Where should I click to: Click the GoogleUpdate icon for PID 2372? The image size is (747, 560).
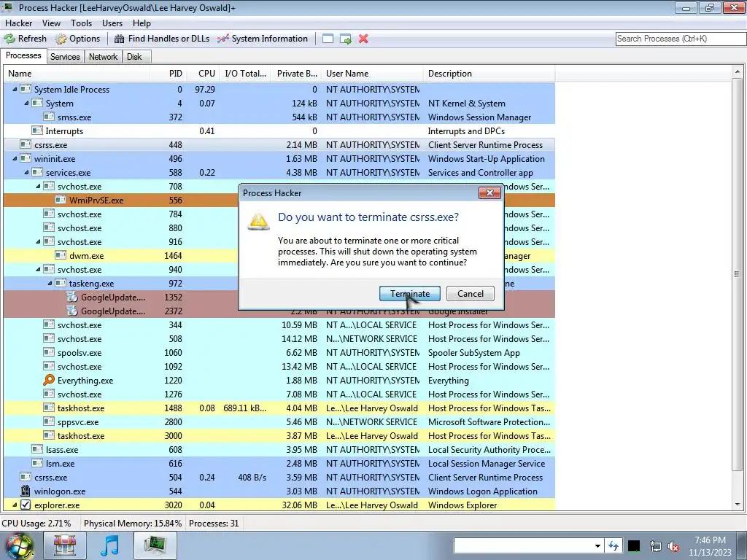click(x=72, y=311)
